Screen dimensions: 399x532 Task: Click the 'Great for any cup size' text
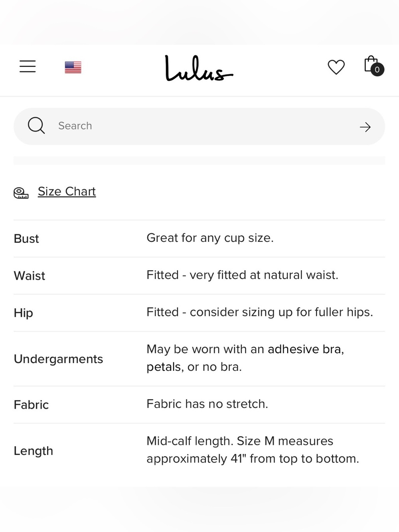pyautogui.click(x=210, y=238)
